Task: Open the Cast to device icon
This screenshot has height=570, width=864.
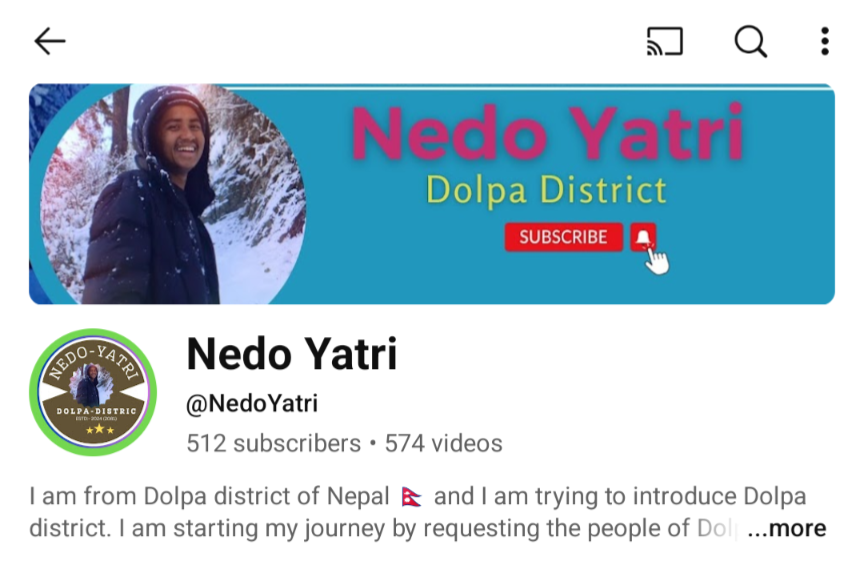Action: (665, 41)
